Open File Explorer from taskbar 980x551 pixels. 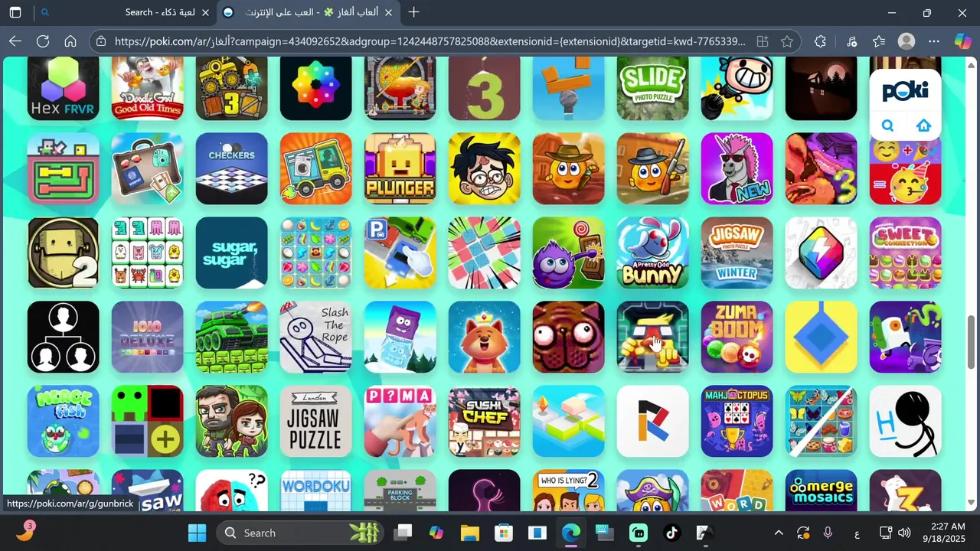click(x=470, y=533)
